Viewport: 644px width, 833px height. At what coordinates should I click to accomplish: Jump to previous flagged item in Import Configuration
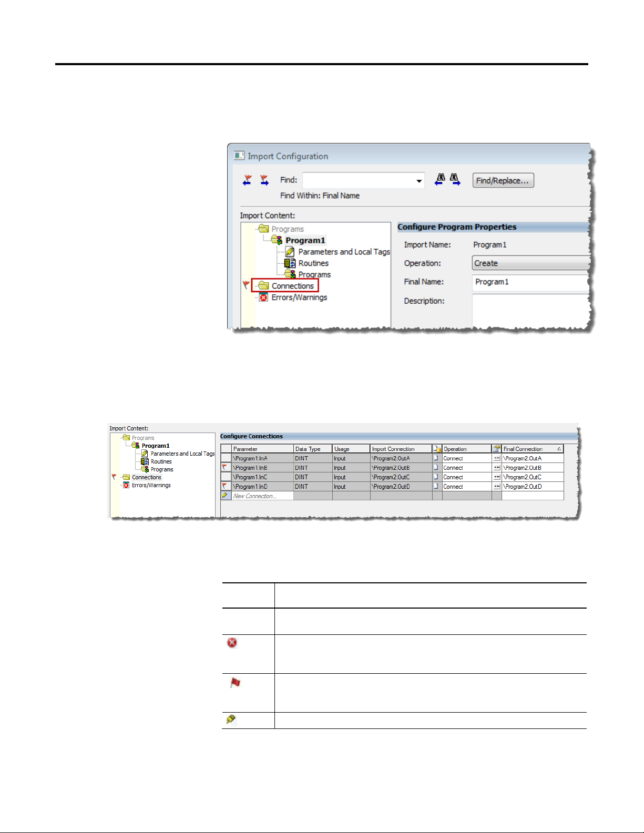click(x=247, y=180)
